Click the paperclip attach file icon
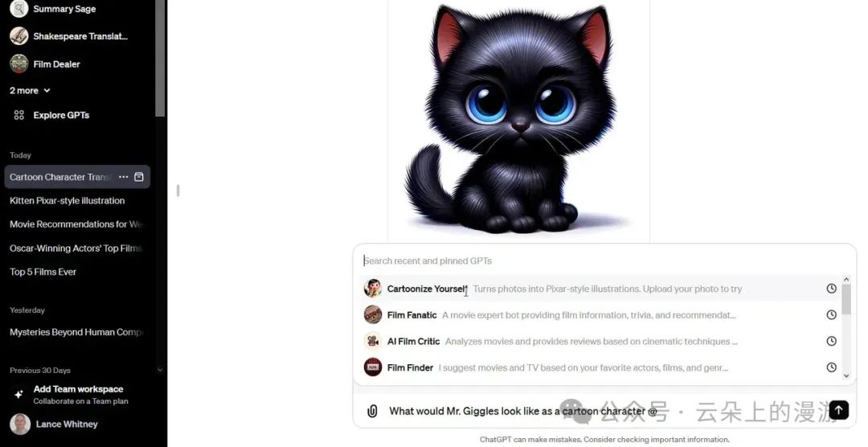The height and width of the screenshot is (447, 868). [372, 411]
